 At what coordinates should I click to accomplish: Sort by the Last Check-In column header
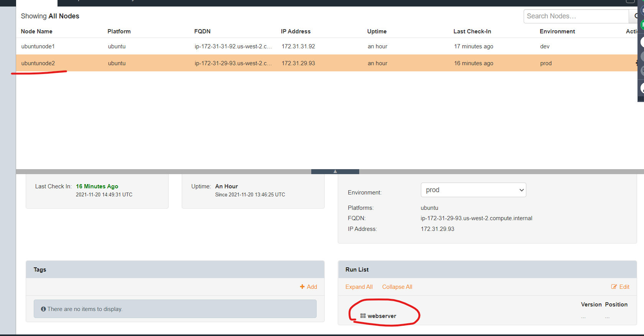[472, 31]
